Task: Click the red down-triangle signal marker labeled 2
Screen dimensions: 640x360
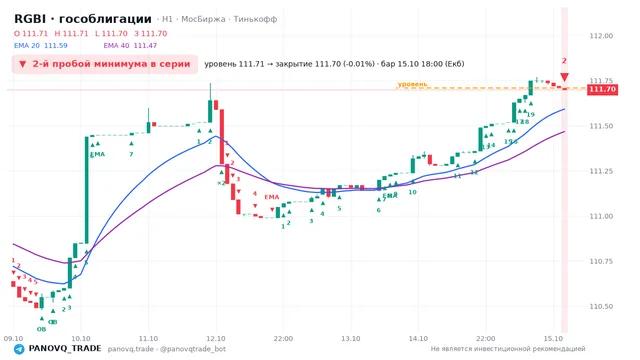Action: pyautogui.click(x=564, y=77)
